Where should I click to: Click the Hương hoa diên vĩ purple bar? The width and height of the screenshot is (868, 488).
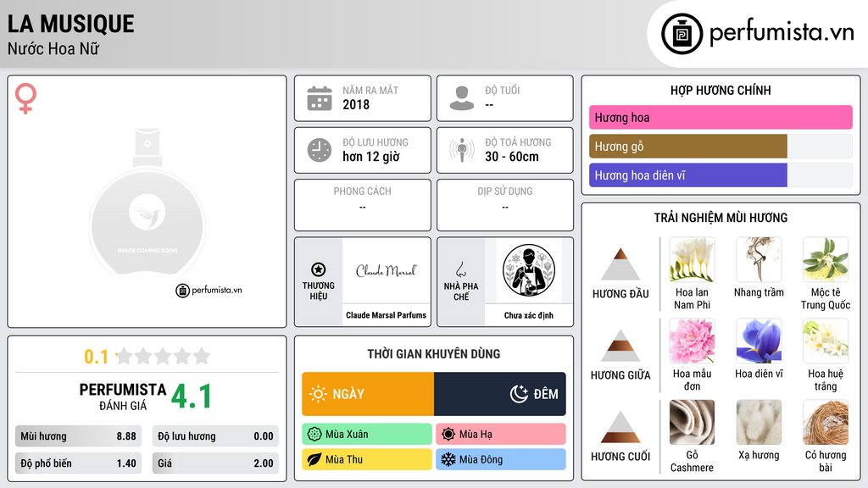(x=688, y=175)
